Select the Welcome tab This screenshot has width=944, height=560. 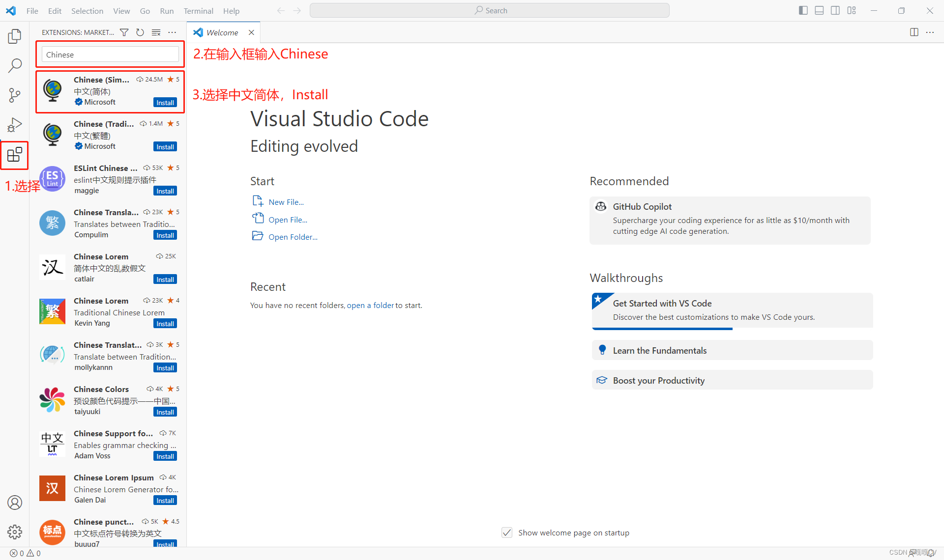[222, 32]
